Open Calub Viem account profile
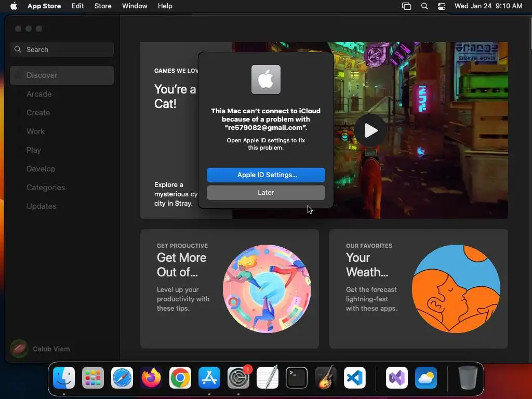This screenshot has height=399, width=532. (x=40, y=349)
